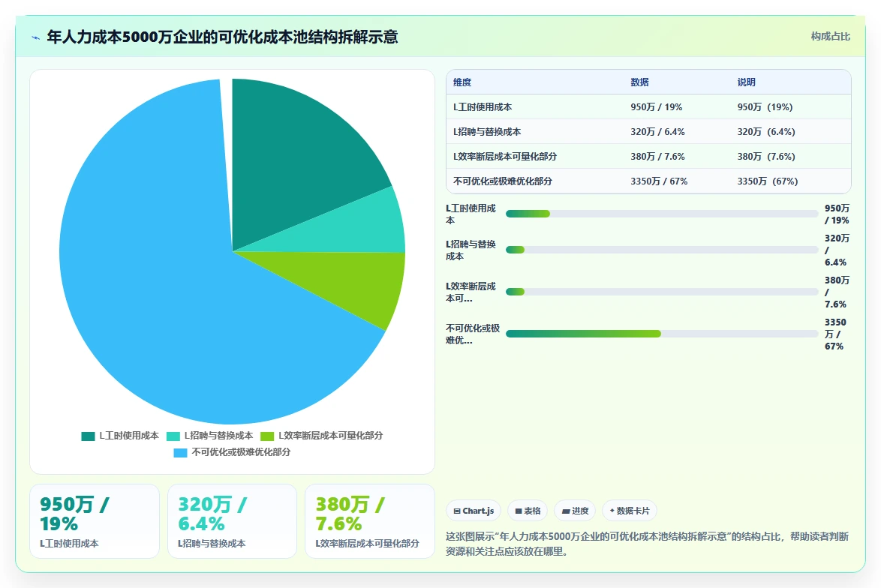Click the 维度 column header
This screenshot has height=588, width=881.
(x=462, y=82)
